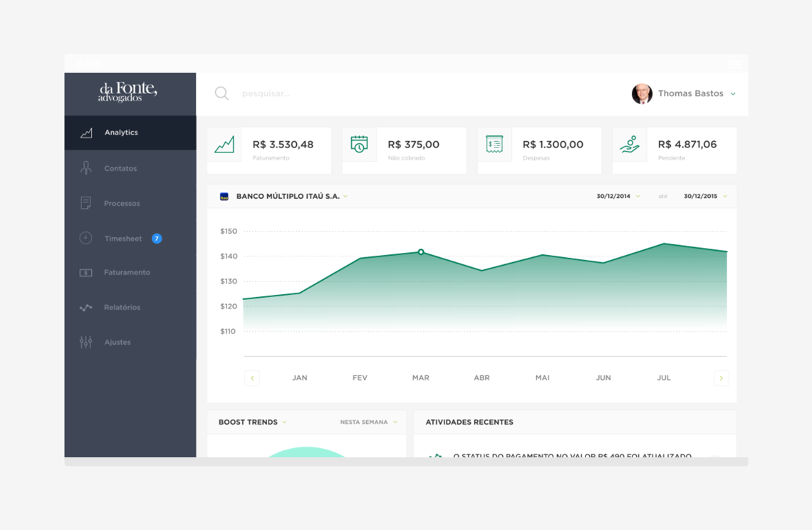Click the search magnifier icon

222,93
